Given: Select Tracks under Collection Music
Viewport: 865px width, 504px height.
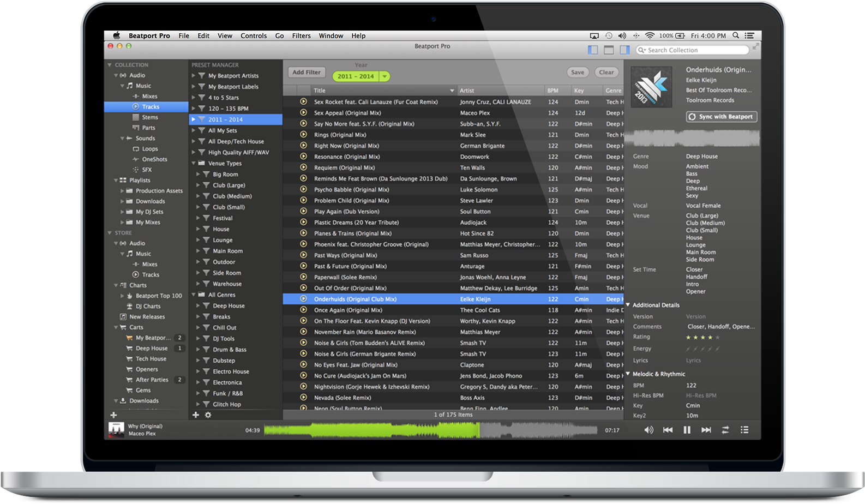Looking at the screenshot, I should (x=146, y=107).
